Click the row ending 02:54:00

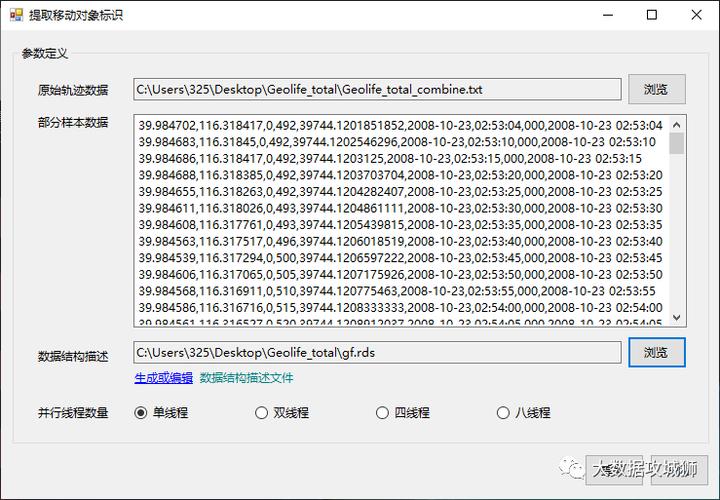click(401, 307)
